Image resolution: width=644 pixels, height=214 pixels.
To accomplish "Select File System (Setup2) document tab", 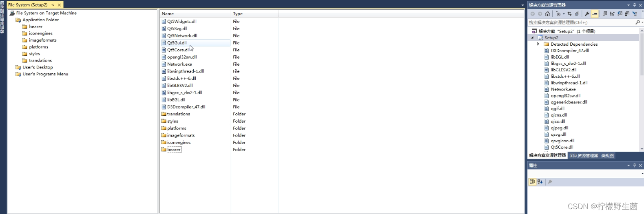I will 28,5.
